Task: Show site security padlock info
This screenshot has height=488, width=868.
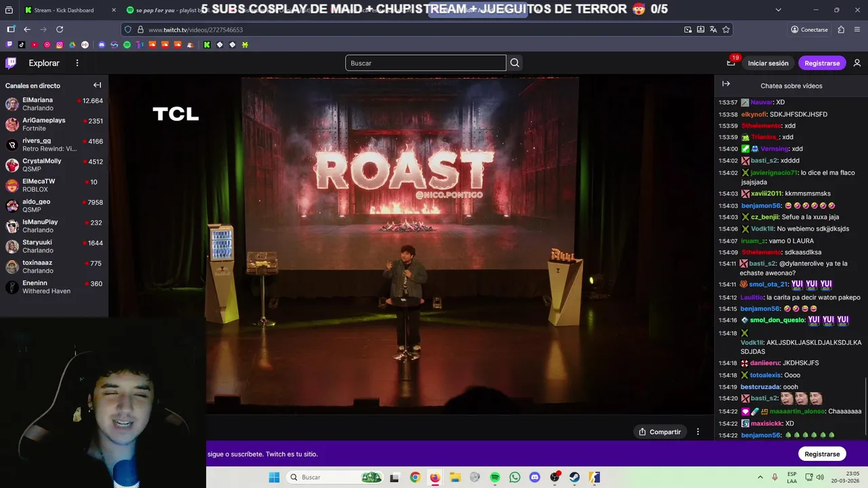Action: click(140, 30)
